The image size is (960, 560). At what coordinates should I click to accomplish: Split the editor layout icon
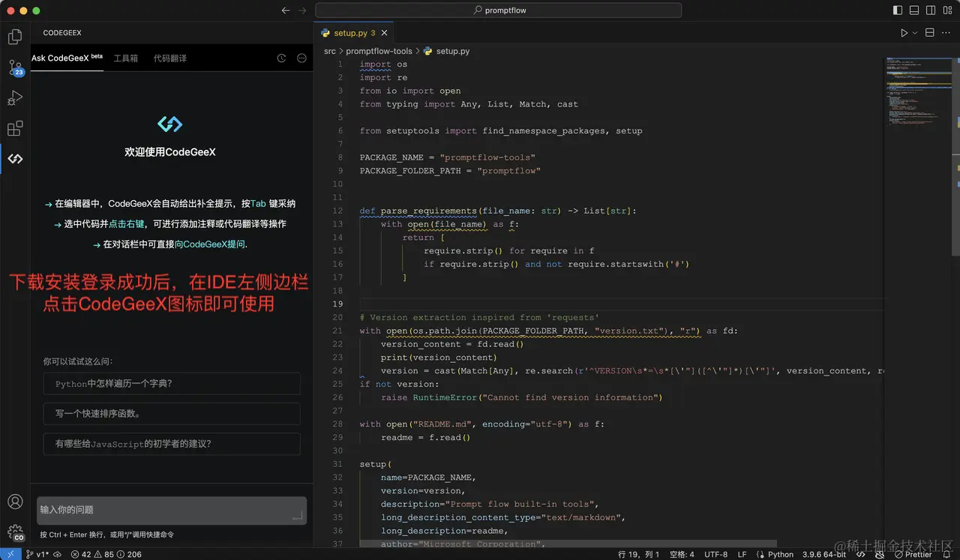tap(930, 33)
